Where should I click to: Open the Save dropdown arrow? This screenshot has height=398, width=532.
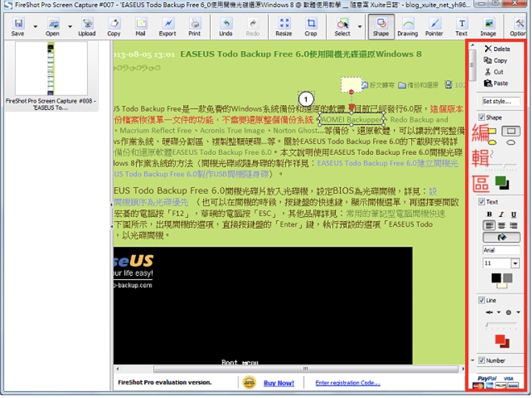(x=35, y=26)
